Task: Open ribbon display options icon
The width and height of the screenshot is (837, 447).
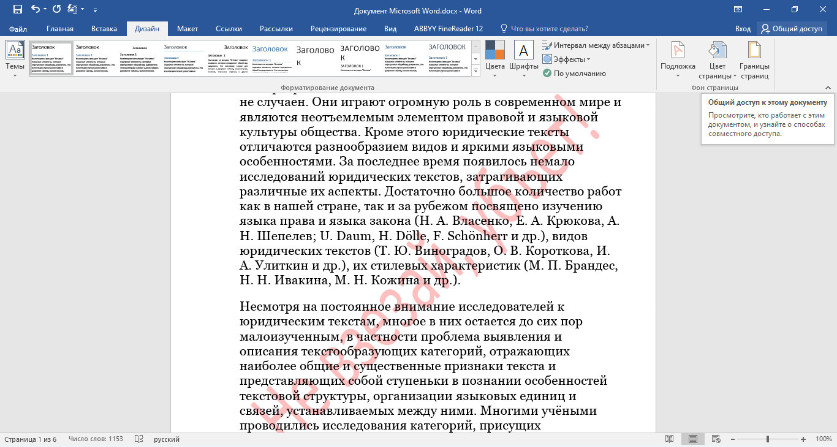Action: pos(738,10)
